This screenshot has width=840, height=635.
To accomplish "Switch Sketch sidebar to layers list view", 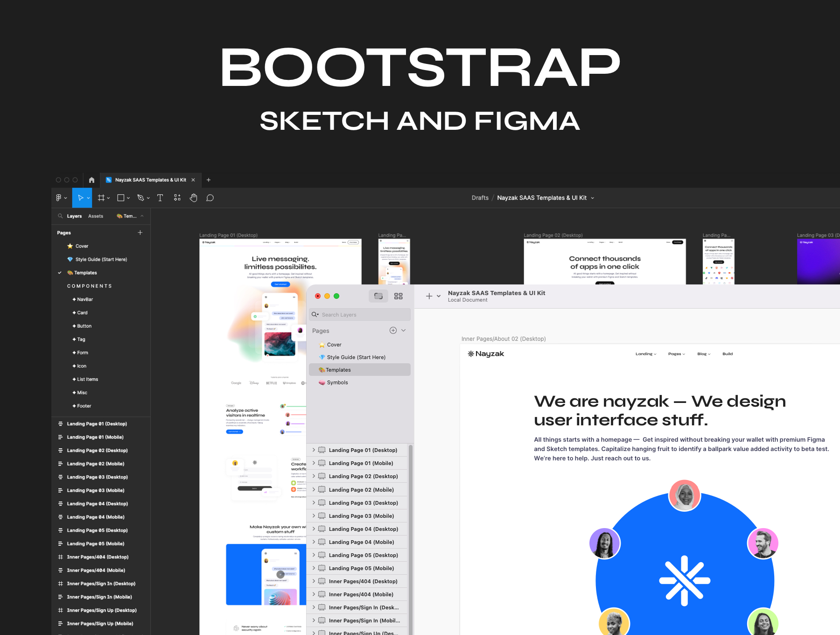I will pos(378,296).
